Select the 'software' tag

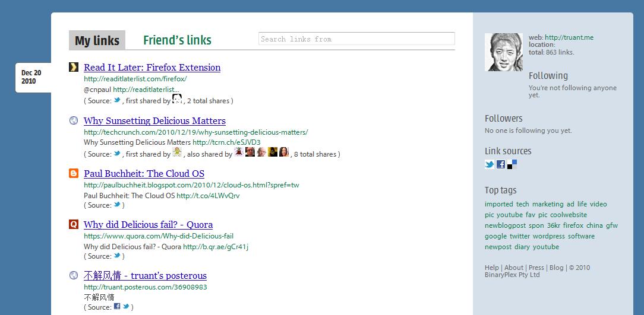pos(581,236)
